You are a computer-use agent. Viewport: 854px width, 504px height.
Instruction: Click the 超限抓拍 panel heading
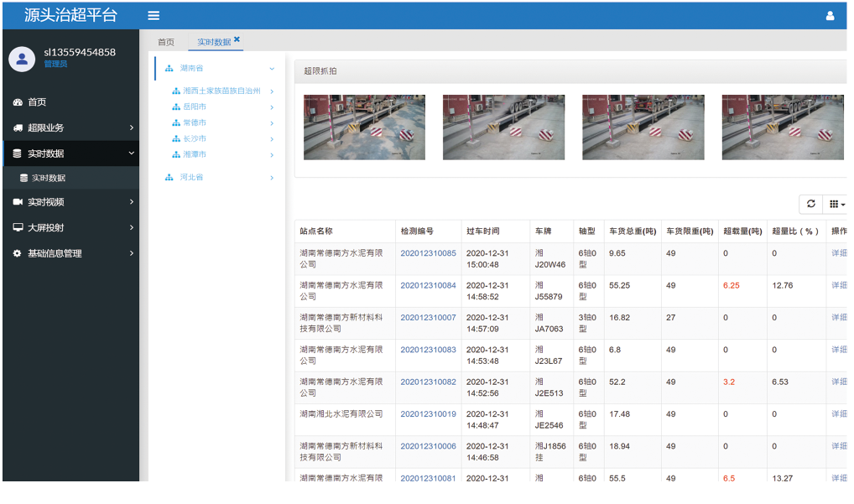[x=320, y=70]
